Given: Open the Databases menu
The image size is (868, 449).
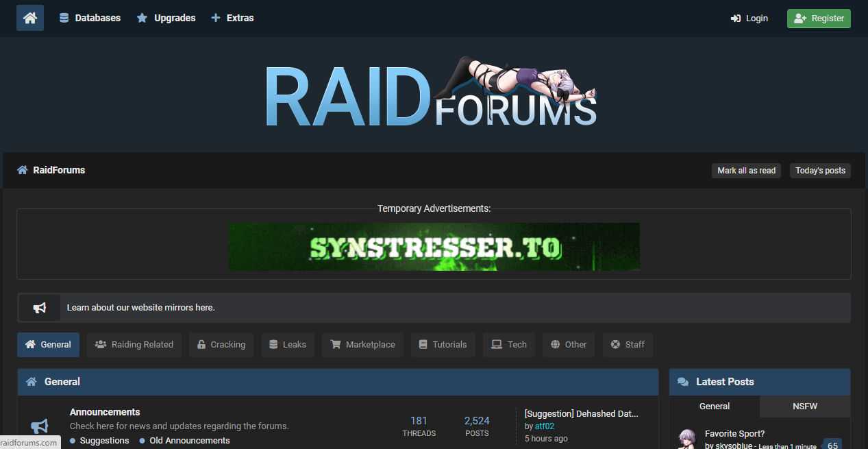Looking at the screenshot, I should (90, 18).
